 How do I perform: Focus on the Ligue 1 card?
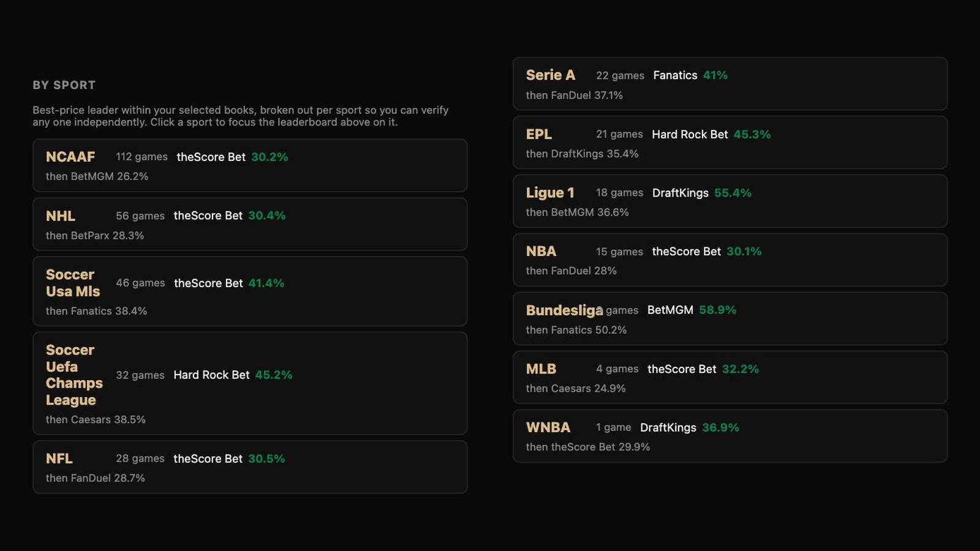(x=730, y=201)
